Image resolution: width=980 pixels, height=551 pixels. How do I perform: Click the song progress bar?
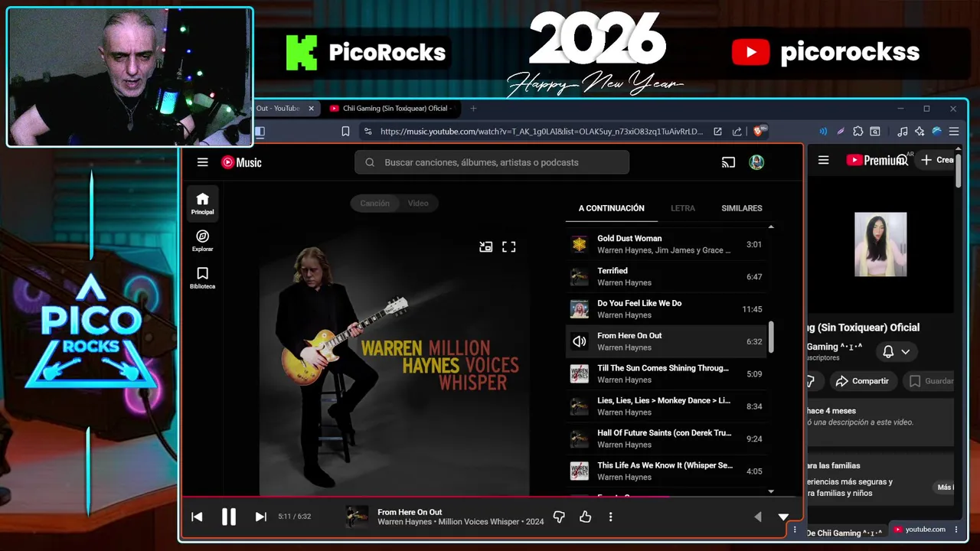[492, 497]
